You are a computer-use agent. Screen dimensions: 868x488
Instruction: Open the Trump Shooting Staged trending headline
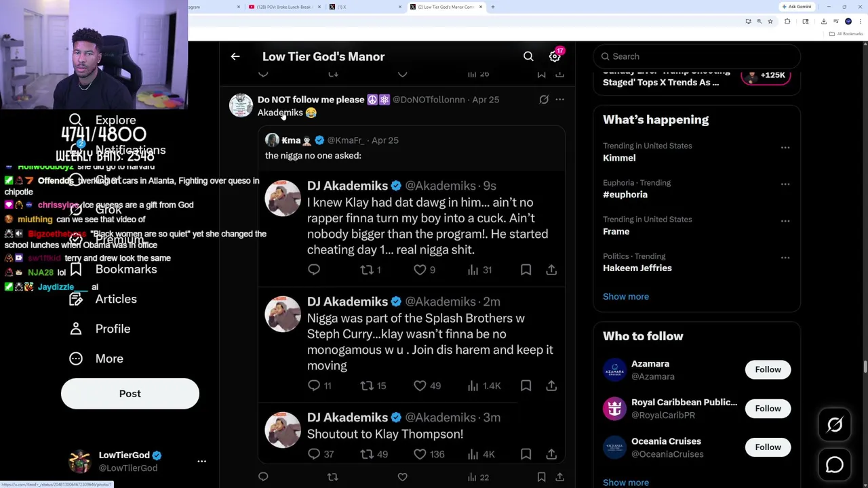pyautogui.click(x=666, y=77)
